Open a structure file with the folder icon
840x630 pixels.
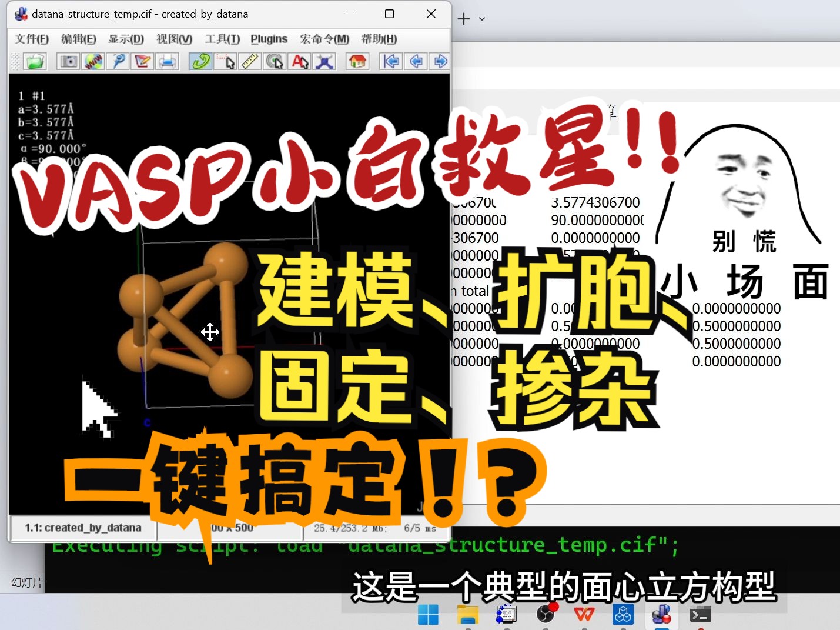point(35,61)
